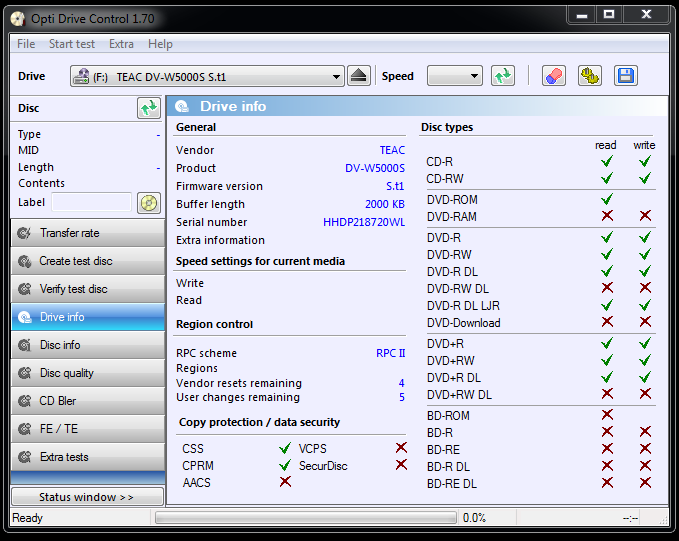Click the DVD-RAM write cross mark
This screenshot has width=679, height=541.
[x=645, y=216]
